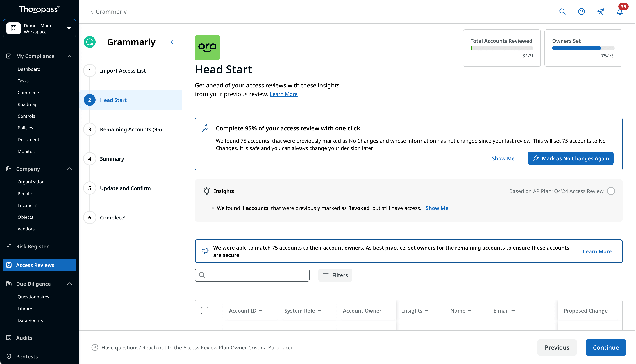Screen dimensions: 636x364
Task: Click the info icon beside Q4'24 Access Review
Action: [611, 191]
